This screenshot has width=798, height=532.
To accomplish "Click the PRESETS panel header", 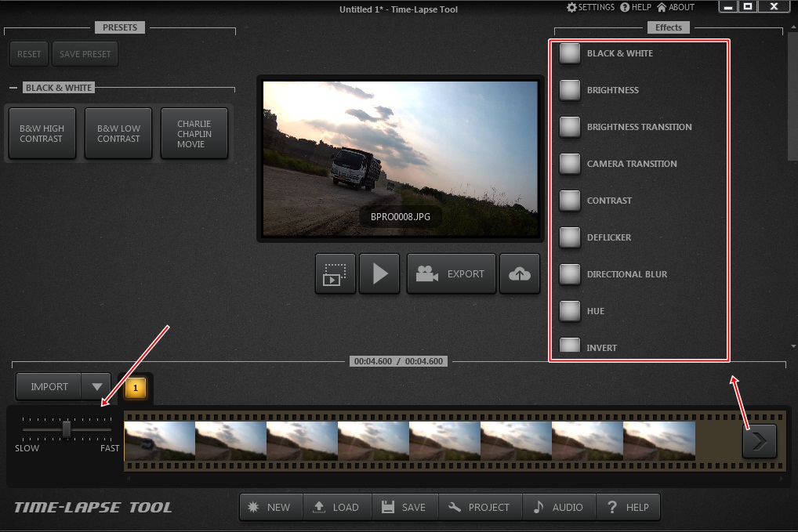I will point(120,27).
